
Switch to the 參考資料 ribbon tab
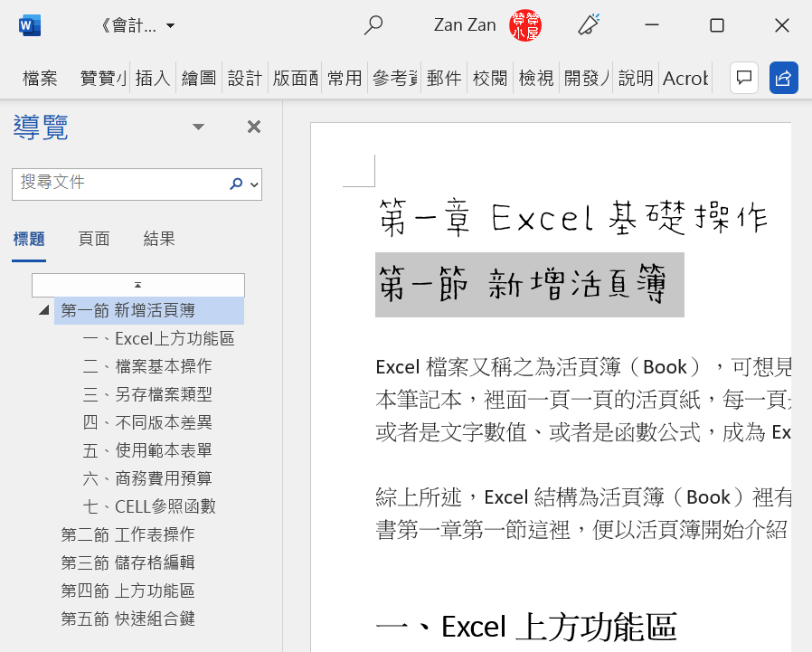click(394, 78)
